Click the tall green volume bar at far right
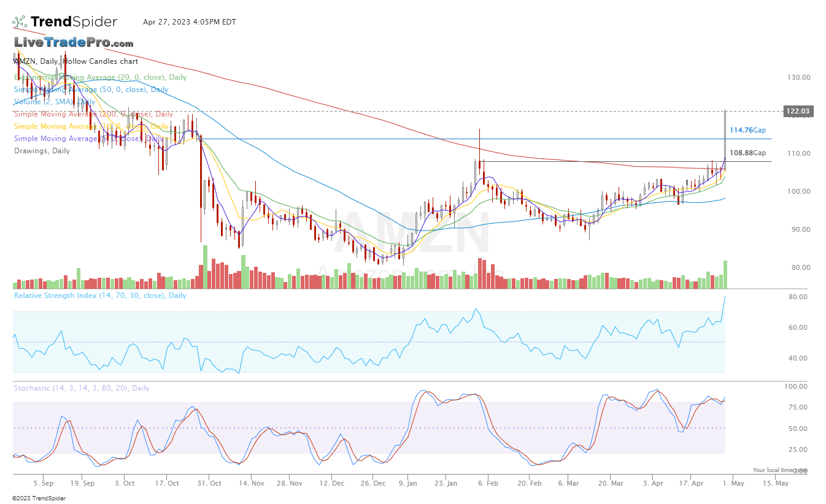This screenshot has width=826, height=504. coord(725,275)
